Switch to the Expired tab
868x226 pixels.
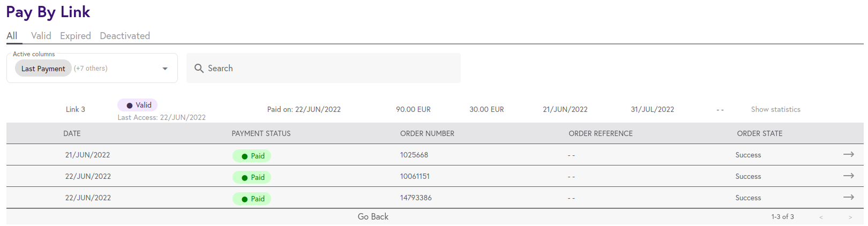(x=76, y=36)
